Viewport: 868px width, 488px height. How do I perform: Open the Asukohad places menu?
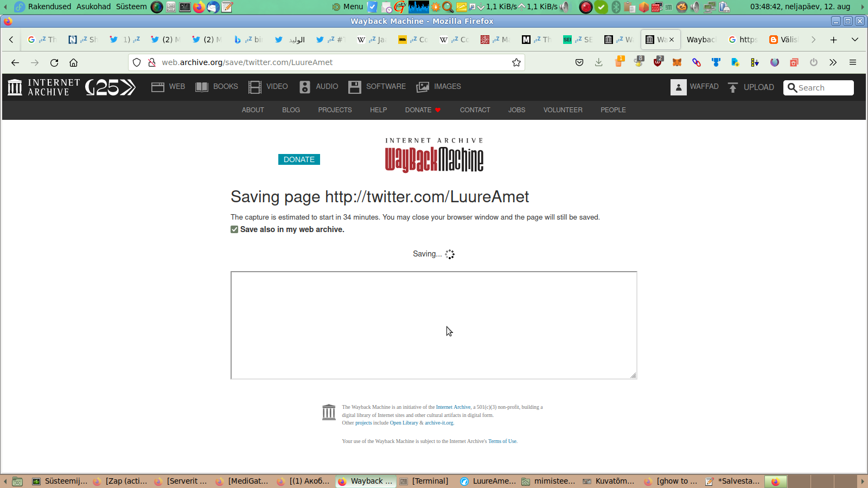pyautogui.click(x=93, y=7)
